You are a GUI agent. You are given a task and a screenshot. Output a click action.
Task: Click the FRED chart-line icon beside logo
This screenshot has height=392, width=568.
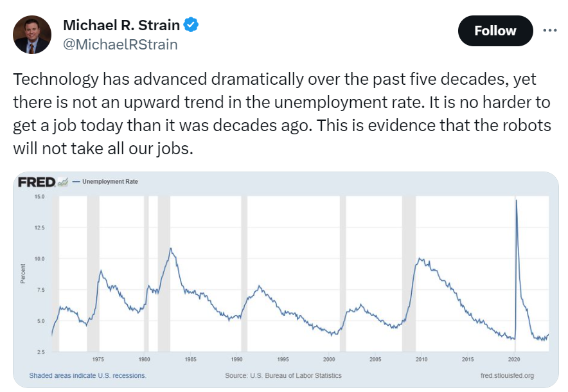pos(62,182)
